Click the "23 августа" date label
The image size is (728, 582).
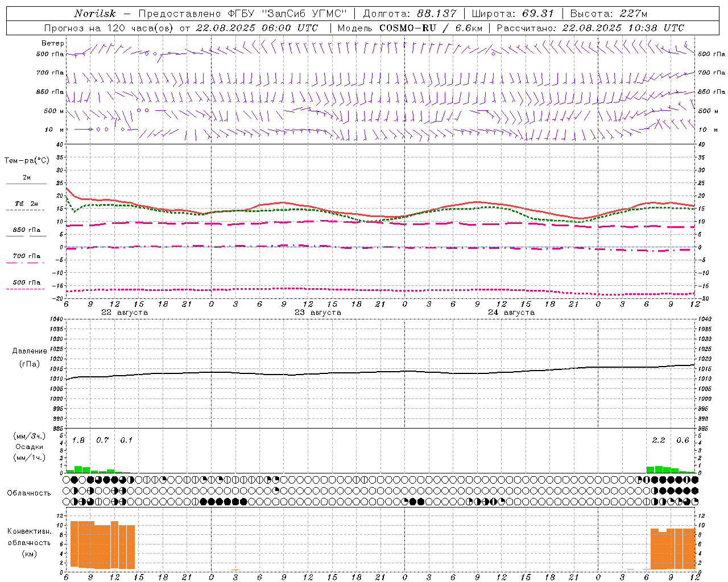(x=318, y=313)
